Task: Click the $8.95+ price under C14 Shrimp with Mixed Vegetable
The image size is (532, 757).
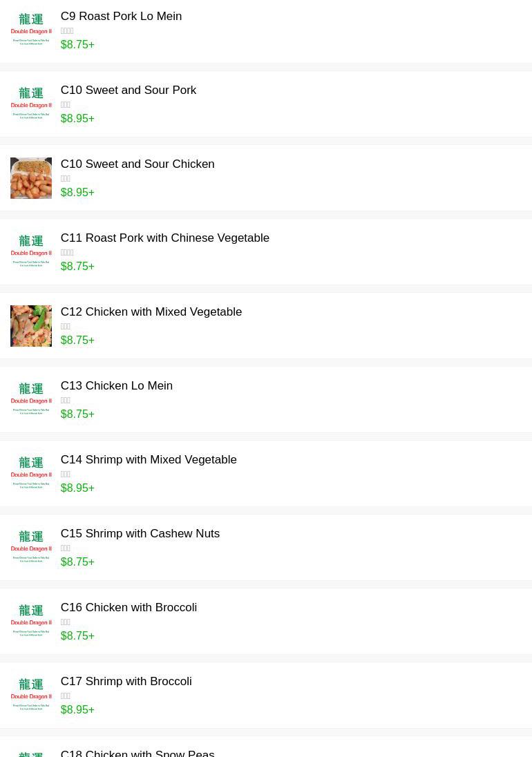Action: 77,488
